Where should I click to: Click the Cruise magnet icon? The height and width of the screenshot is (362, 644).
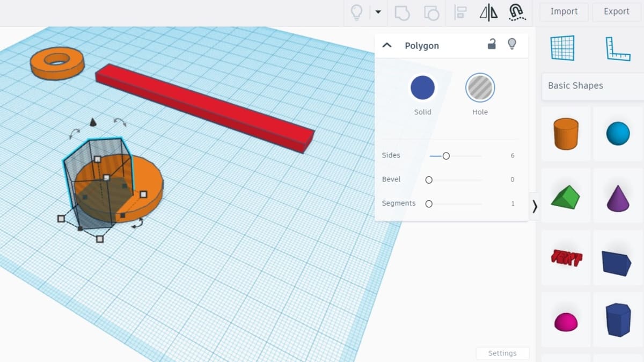[516, 12]
